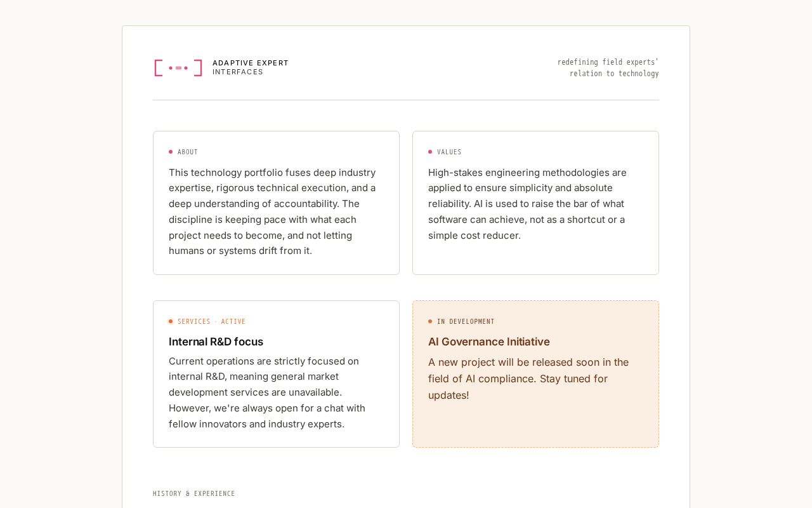Image resolution: width=812 pixels, height=508 pixels.
Task: Click the 'Internal R&D focus' heading
Action: coord(216,342)
